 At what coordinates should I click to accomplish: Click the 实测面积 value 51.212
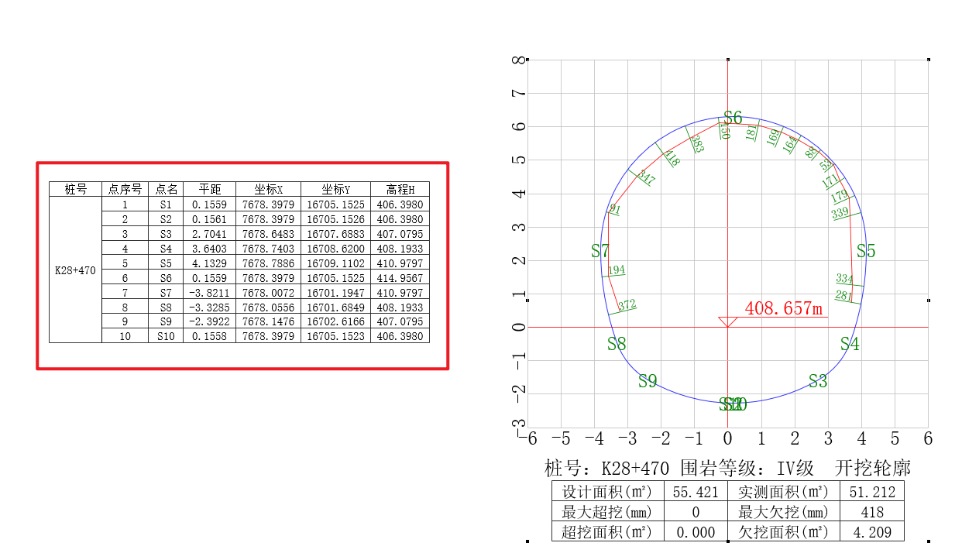tap(872, 492)
